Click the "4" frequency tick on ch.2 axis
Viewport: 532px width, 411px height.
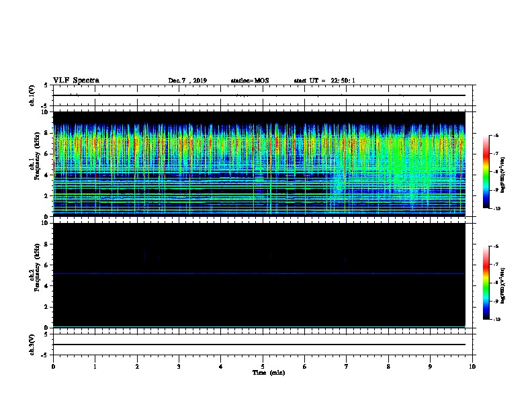[x=46, y=286]
